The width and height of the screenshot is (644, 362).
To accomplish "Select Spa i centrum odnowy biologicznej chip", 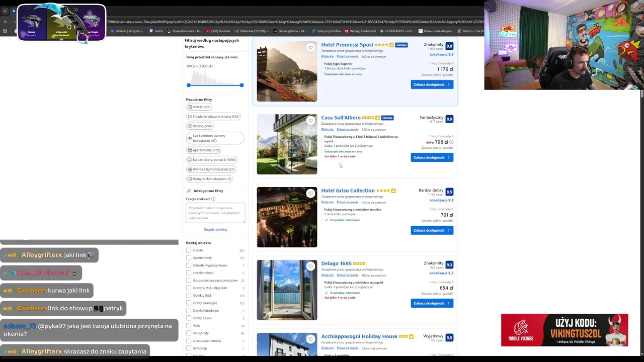I will click(215, 138).
